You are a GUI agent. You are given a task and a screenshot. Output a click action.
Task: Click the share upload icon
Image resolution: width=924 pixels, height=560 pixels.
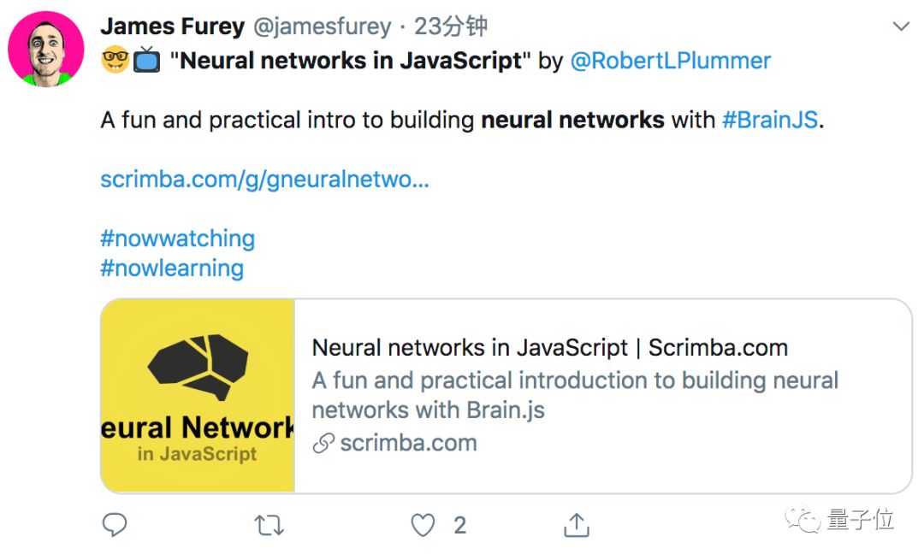click(x=577, y=524)
